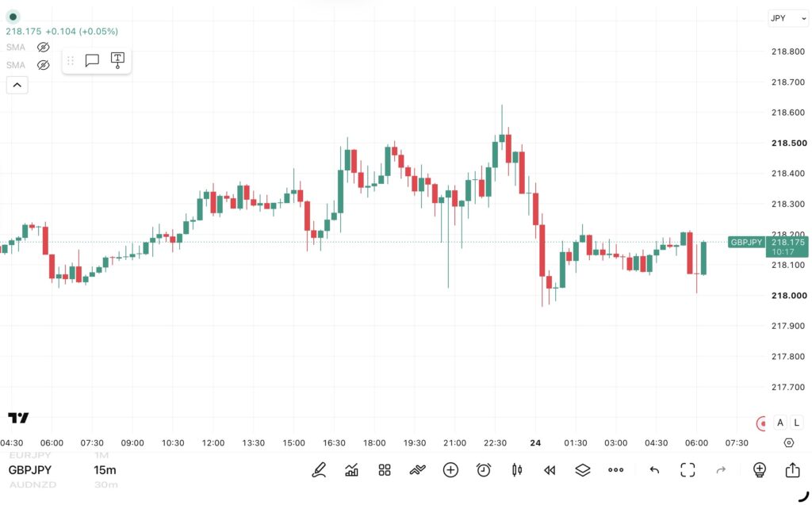Select the text note annotation tool
The width and height of the screenshot is (812, 505).
pyautogui.click(x=117, y=60)
